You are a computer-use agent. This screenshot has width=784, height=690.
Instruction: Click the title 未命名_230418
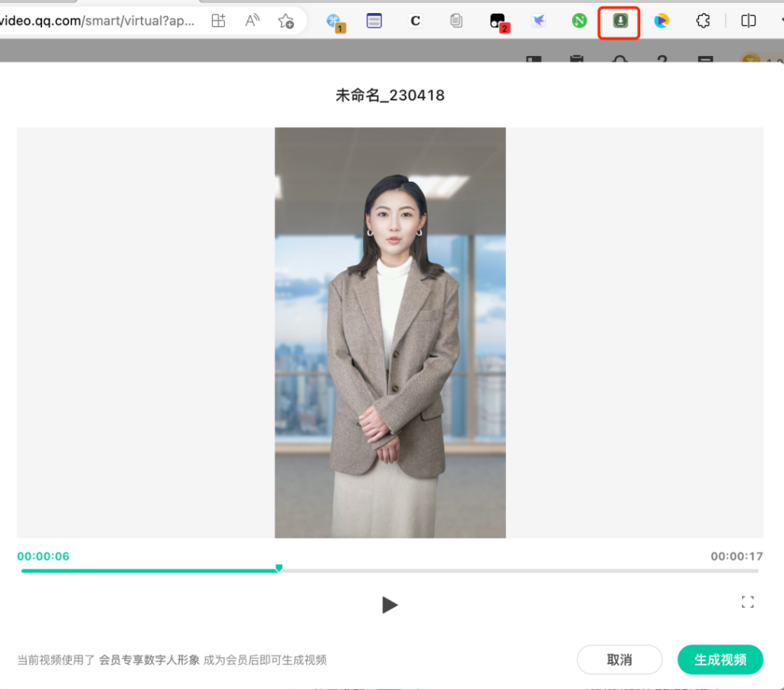pyautogui.click(x=390, y=95)
